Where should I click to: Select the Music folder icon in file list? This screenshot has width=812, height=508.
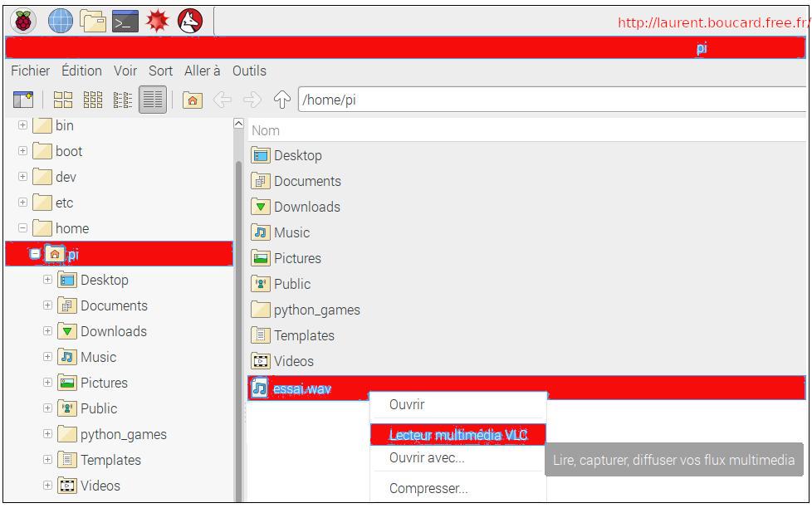click(261, 232)
